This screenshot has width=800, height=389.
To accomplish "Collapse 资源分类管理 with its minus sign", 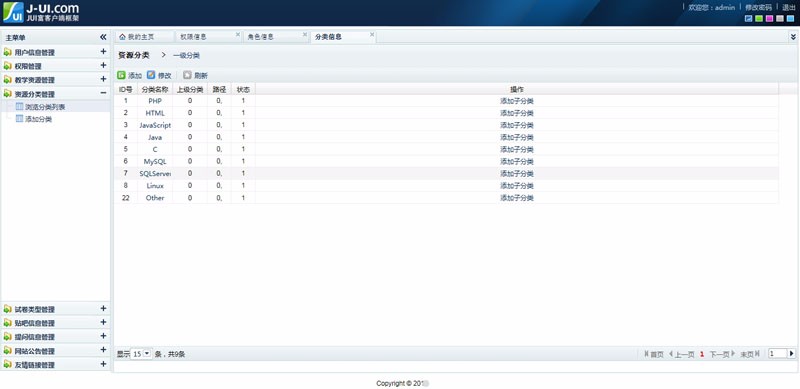I will pyautogui.click(x=103, y=93).
